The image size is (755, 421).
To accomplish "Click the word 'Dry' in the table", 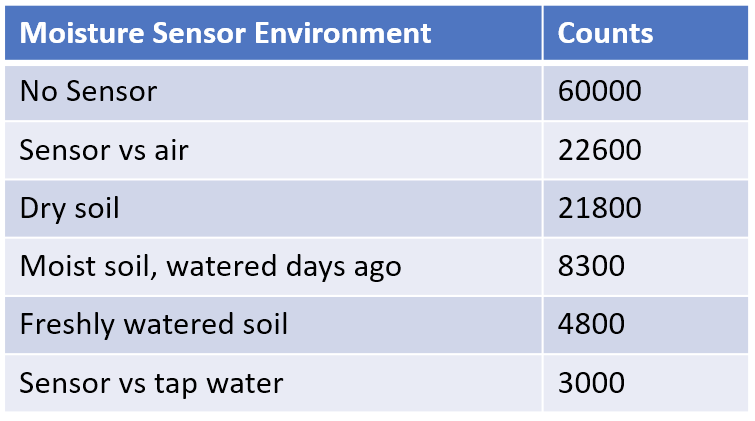I will [42, 208].
